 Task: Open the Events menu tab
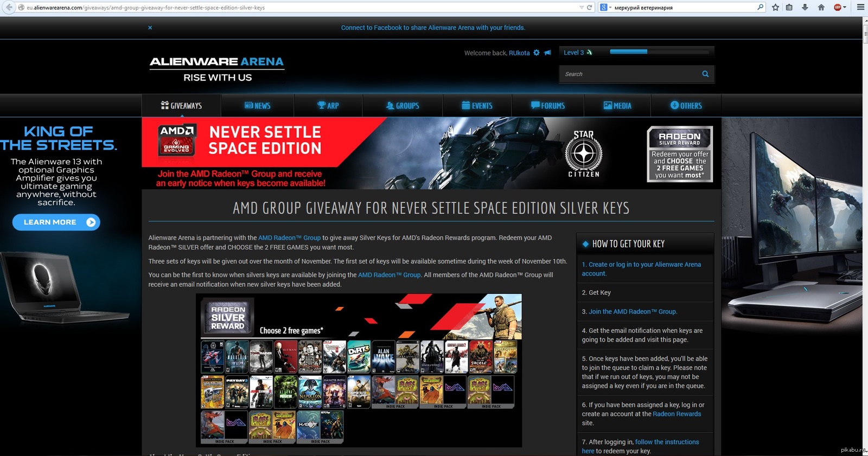point(477,106)
